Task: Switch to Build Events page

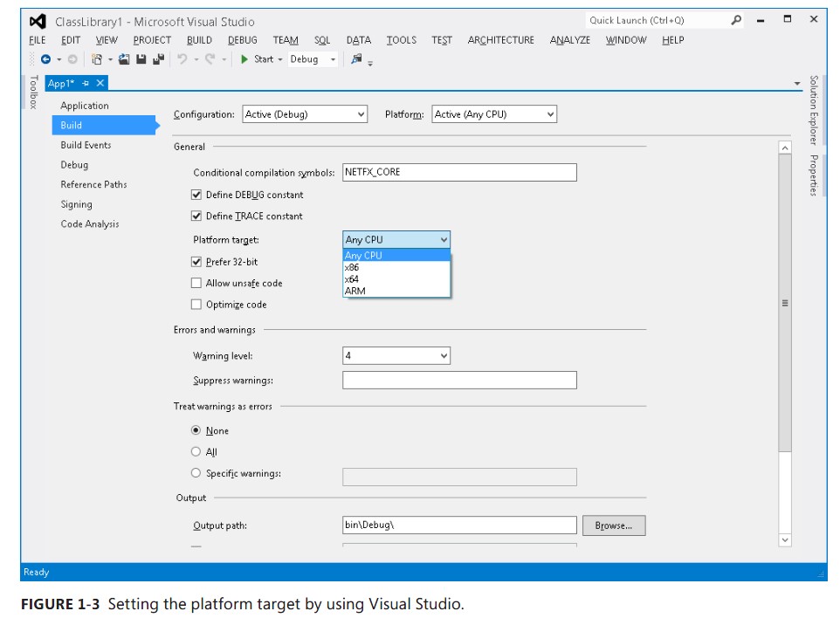Action: [x=86, y=145]
